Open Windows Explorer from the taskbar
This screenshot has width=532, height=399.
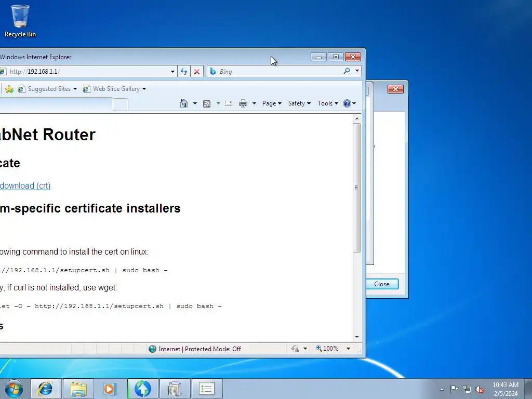pos(79,389)
